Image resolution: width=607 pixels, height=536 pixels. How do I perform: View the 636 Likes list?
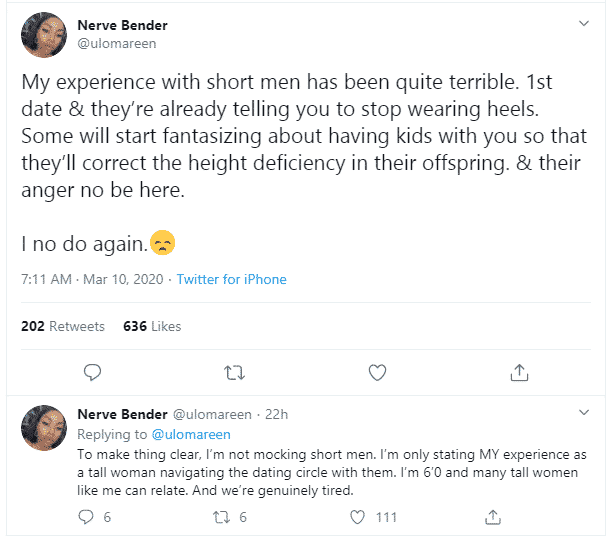pyautogui.click(x=152, y=326)
